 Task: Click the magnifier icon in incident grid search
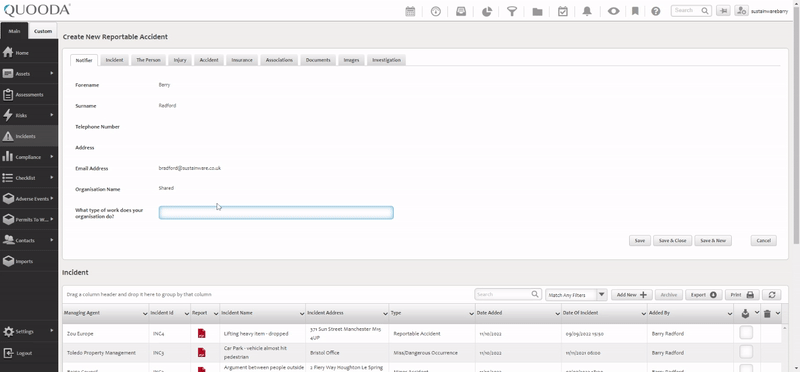point(535,294)
